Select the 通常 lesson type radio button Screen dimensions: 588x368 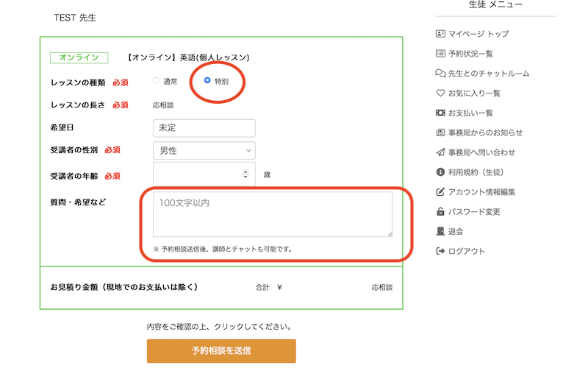pos(156,80)
